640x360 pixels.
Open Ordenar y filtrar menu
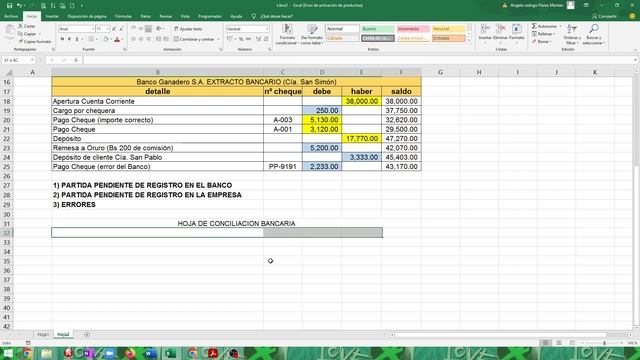click(x=571, y=34)
